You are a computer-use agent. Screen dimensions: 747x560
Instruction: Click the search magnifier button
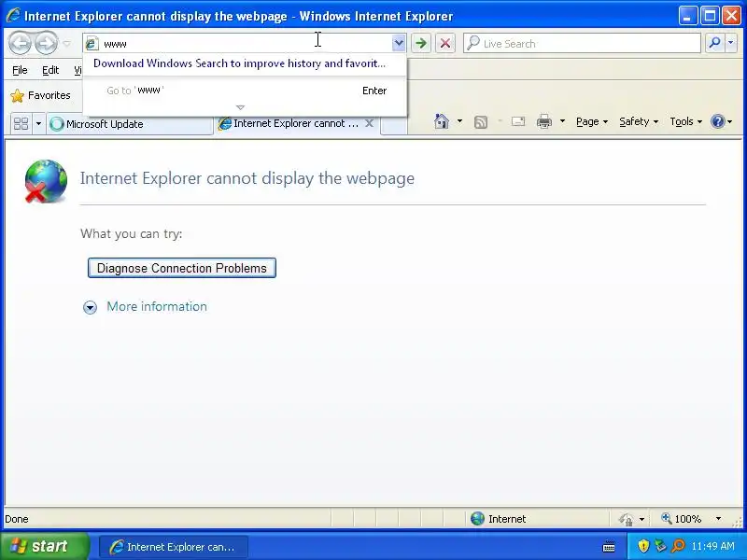pyautogui.click(x=714, y=43)
